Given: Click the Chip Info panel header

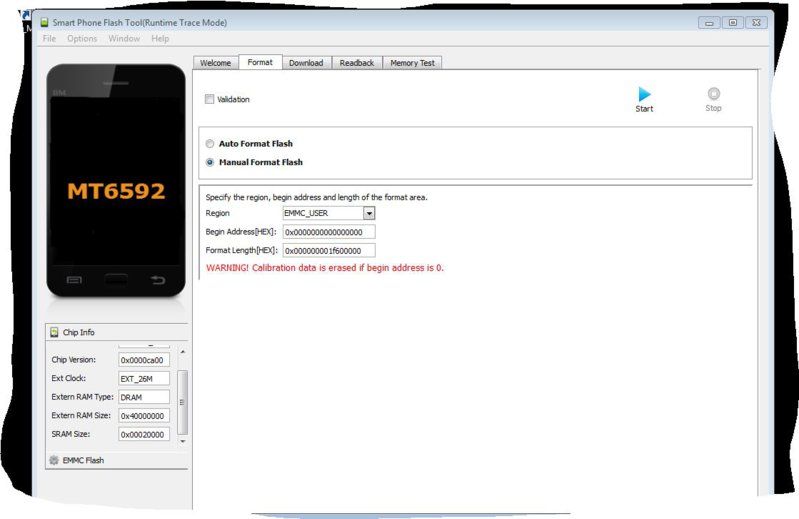Looking at the screenshot, I should tap(117, 333).
